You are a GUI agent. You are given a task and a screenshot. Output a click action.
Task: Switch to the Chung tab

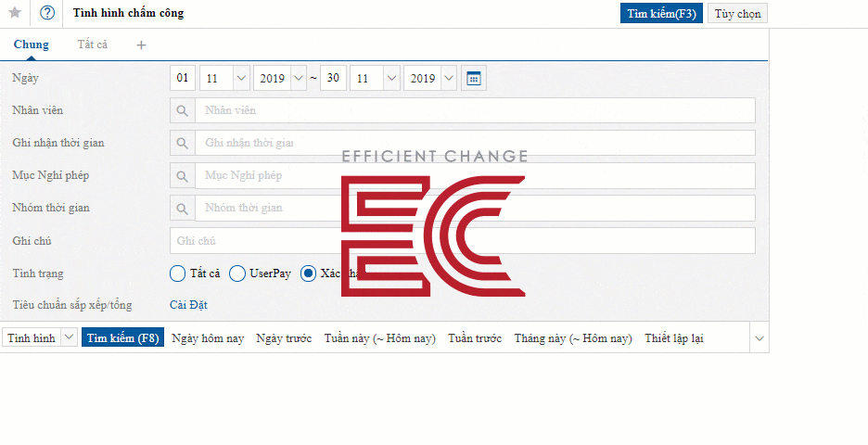[x=31, y=44]
